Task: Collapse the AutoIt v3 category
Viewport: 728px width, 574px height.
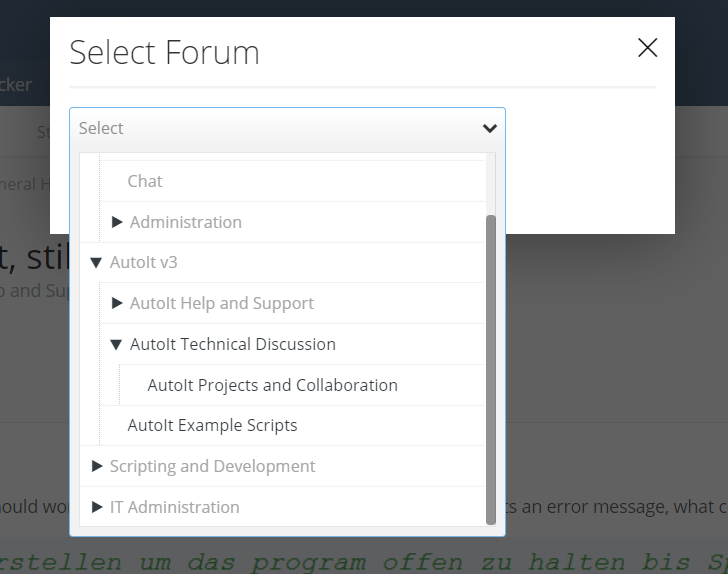Action: pos(96,263)
